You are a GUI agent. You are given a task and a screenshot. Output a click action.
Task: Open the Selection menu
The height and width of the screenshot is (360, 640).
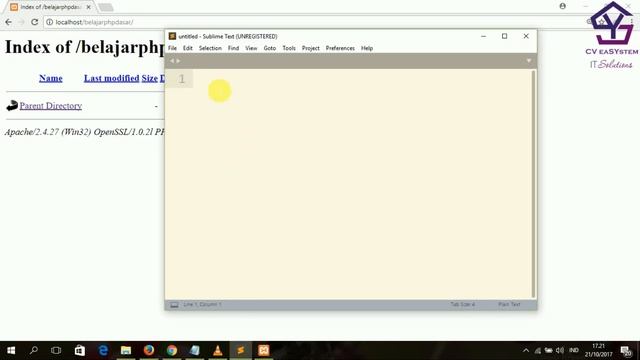(210, 48)
